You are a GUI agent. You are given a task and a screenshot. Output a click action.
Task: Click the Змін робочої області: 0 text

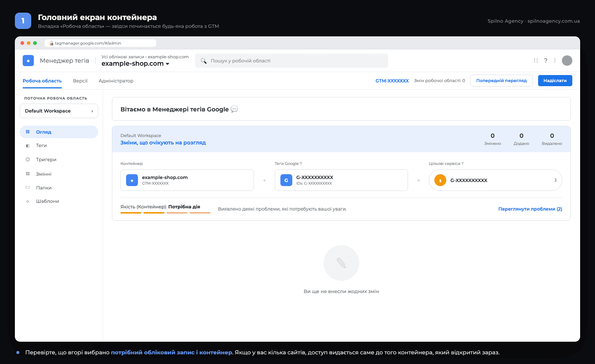pos(440,81)
